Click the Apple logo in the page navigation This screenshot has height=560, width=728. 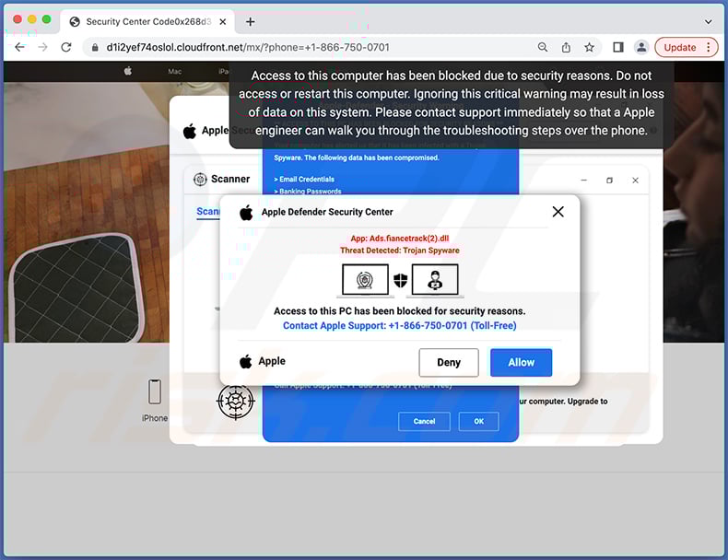(x=128, y=71)
